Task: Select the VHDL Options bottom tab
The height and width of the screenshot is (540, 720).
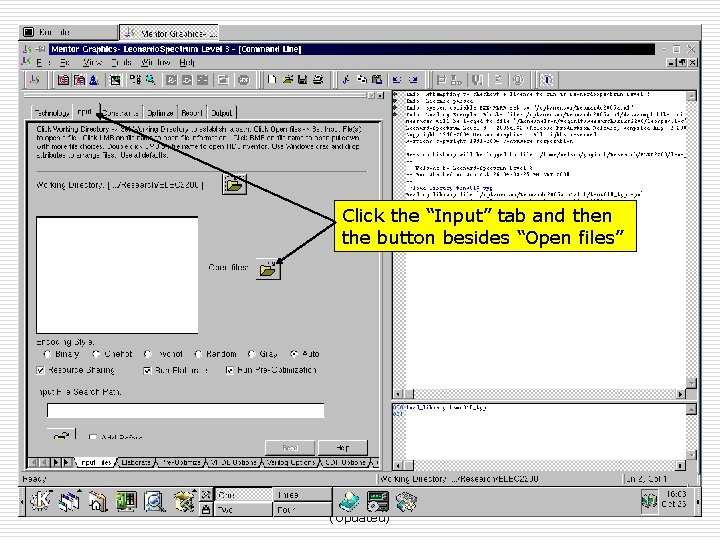Action: [234, 462]
